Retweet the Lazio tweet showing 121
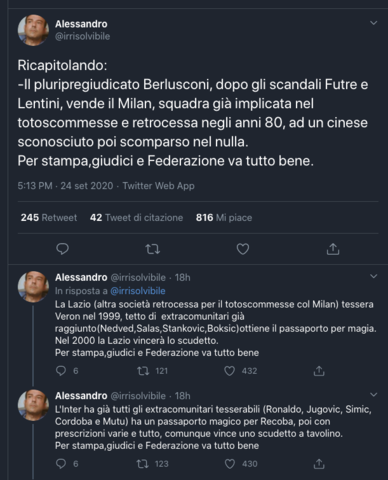 point(143,371)
